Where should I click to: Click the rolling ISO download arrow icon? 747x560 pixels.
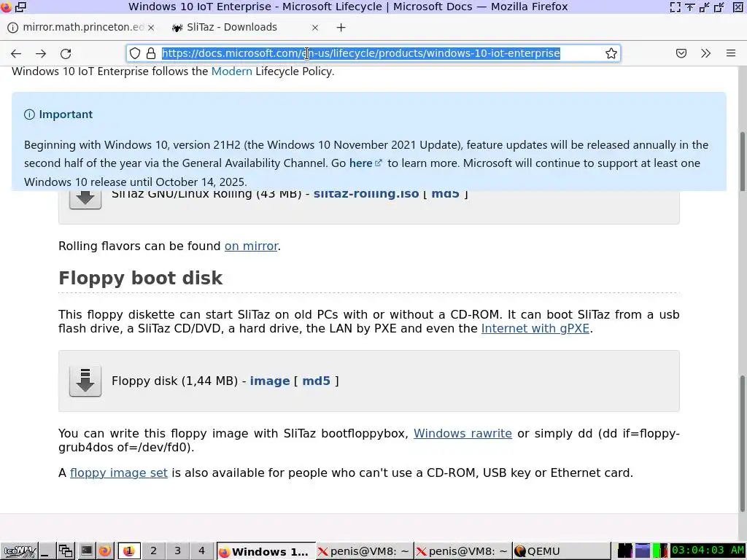point(85,199)
